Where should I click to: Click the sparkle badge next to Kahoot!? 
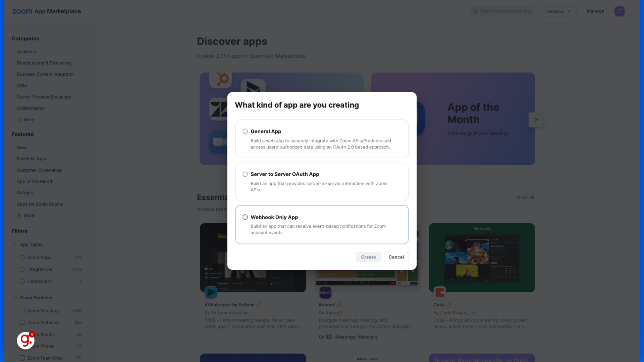339,305
